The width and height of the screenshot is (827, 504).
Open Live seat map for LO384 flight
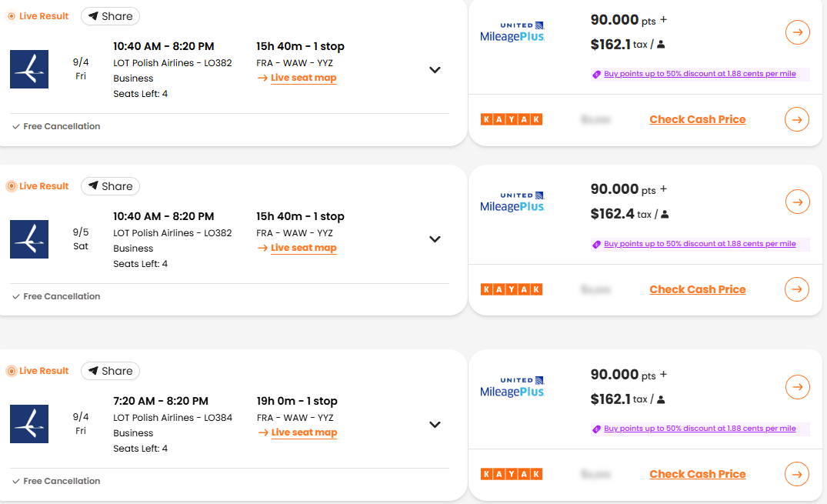coord(304,432)
